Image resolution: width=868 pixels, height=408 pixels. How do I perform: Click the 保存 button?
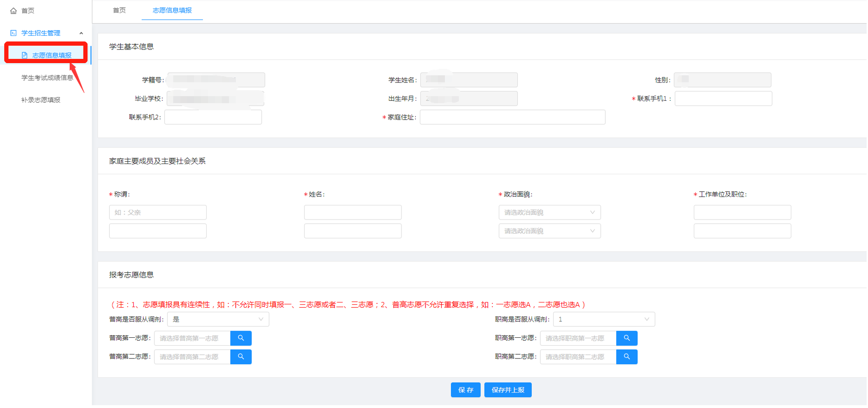point(466,390)
